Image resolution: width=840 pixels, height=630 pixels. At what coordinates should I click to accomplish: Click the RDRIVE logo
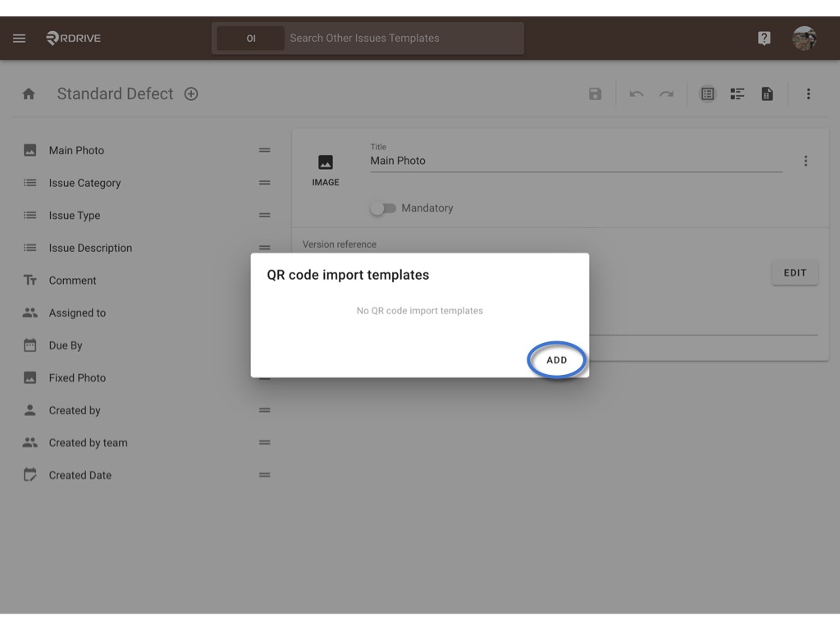(x=73, y=38)
